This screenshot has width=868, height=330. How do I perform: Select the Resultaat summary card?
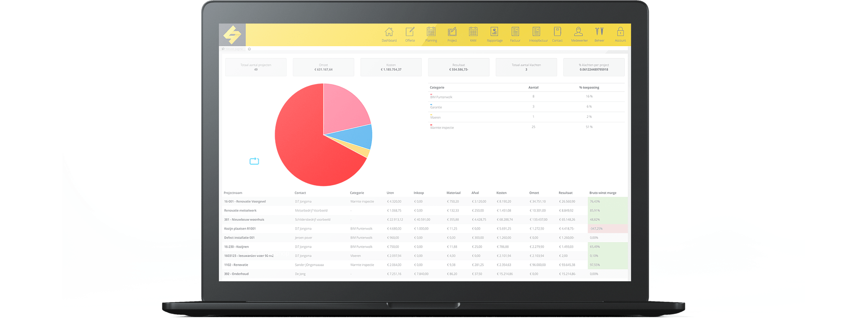(x=459, y=67)
